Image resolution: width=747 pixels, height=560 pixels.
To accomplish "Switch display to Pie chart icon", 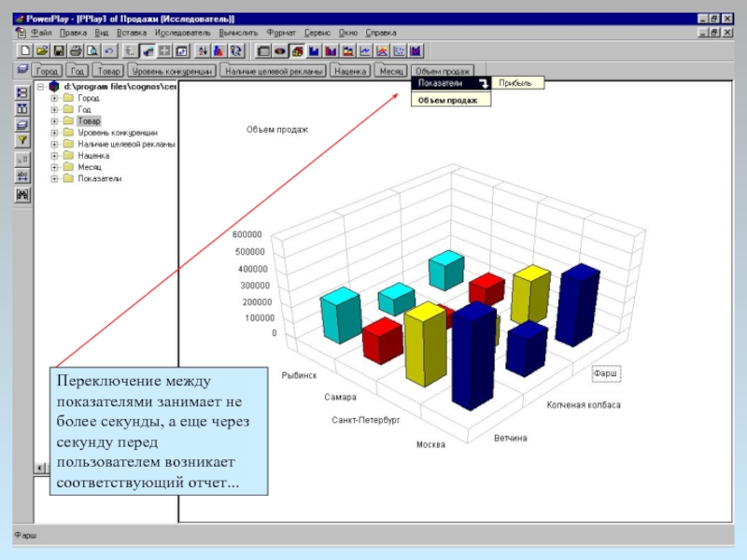I will click(x=280, y=51).
